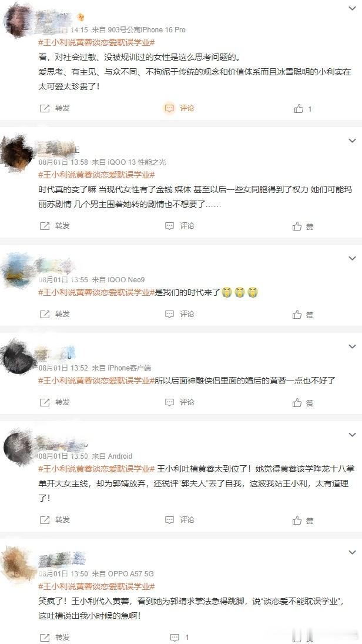
Task: Open chevron menu on 13:52 iPhone客户端 post
Action: [352, 346]
